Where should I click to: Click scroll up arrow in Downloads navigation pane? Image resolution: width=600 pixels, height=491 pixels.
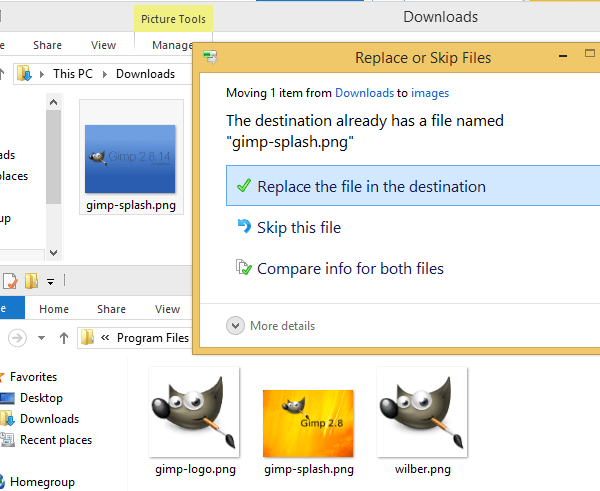54,102
